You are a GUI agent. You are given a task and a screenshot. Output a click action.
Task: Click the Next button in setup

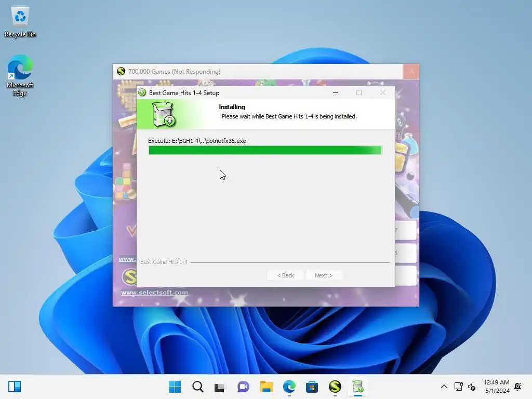[x=324, y=275]
